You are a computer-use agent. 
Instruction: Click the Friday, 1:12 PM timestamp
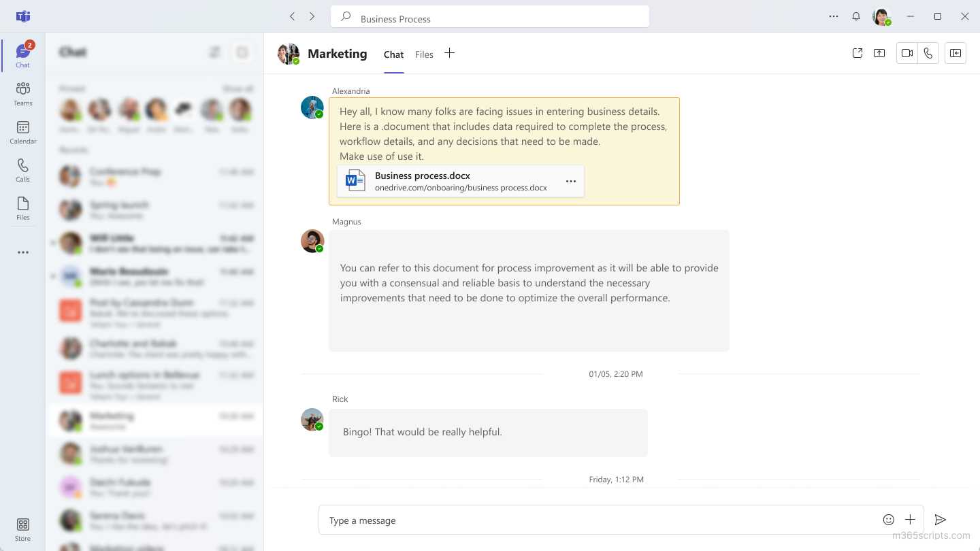point(616,479)
